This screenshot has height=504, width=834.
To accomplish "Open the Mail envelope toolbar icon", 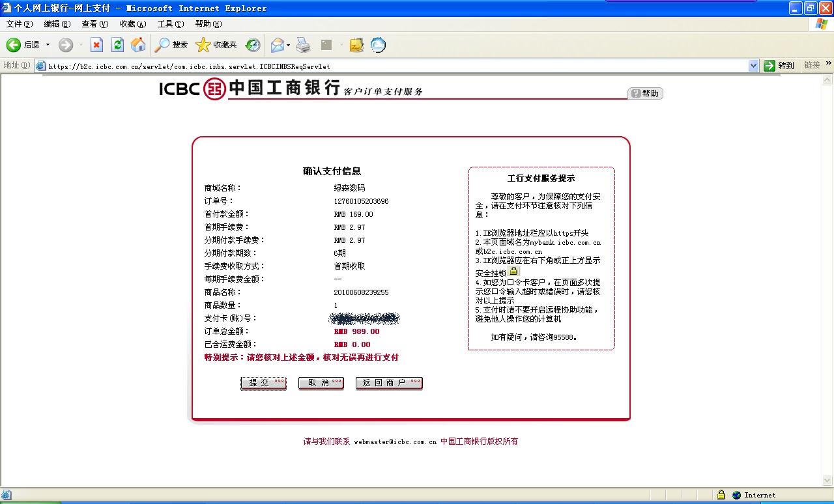I will tap(278, 45).
